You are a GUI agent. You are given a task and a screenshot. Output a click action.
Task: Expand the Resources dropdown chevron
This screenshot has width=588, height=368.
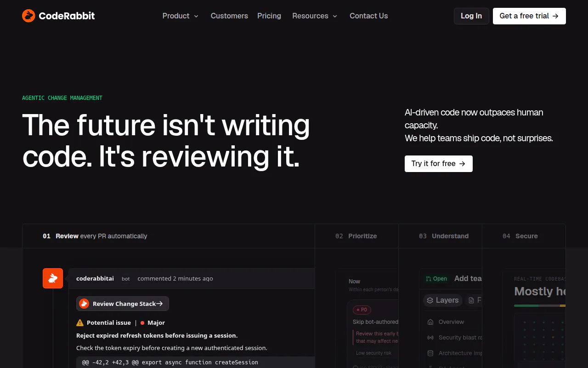(335, 16)
